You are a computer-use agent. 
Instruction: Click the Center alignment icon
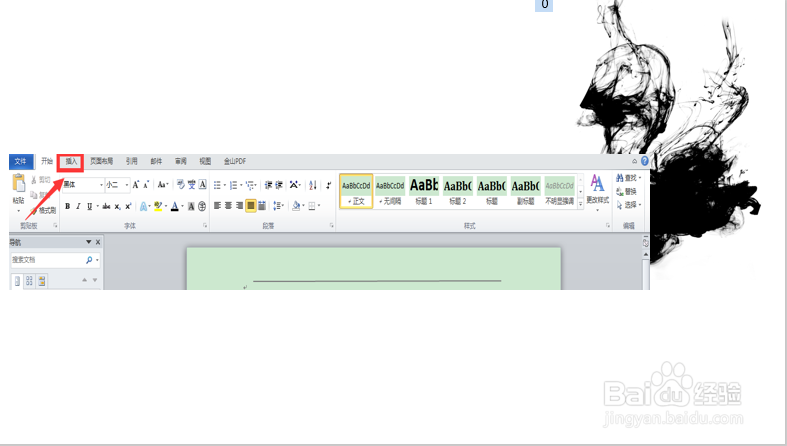[228, 206]
